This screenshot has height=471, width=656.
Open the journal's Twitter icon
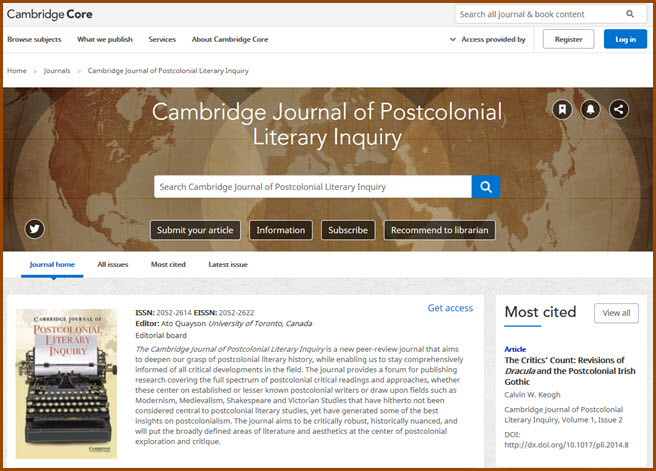pos(34,229)
